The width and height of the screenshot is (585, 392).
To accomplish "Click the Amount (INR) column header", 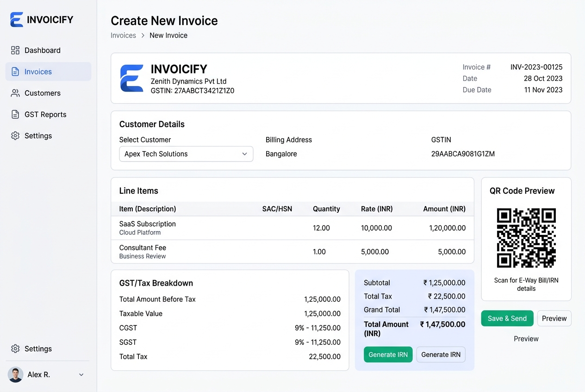I will pos(444,209).
